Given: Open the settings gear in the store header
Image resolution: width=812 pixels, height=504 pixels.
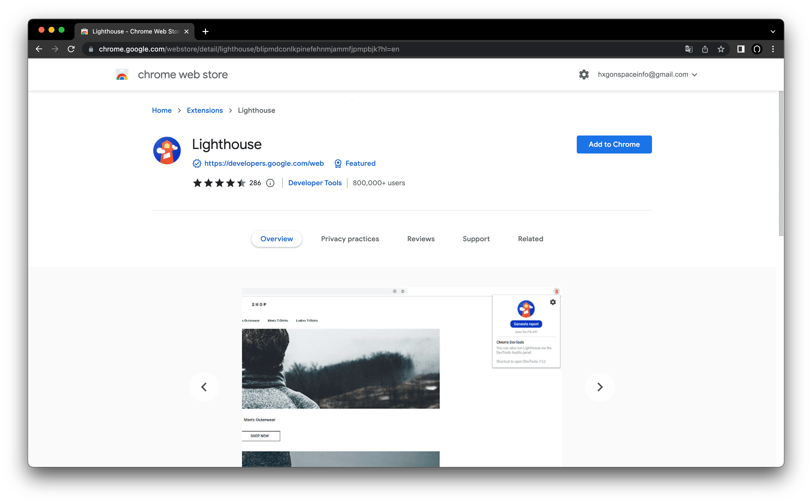Looking at the screenshot, I should pos(584,74).
